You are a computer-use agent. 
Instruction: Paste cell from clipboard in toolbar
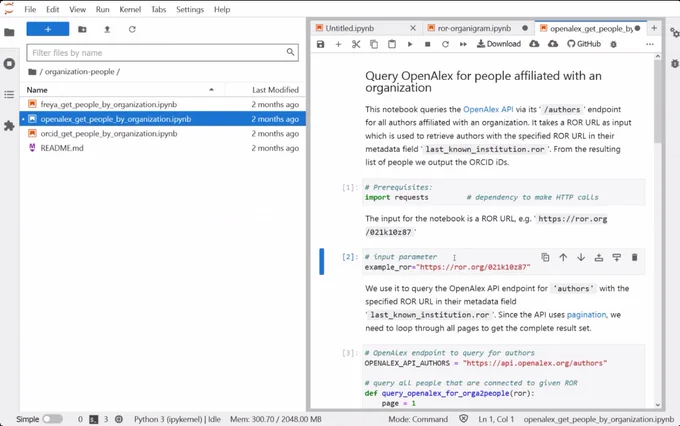tap(392, 44)
